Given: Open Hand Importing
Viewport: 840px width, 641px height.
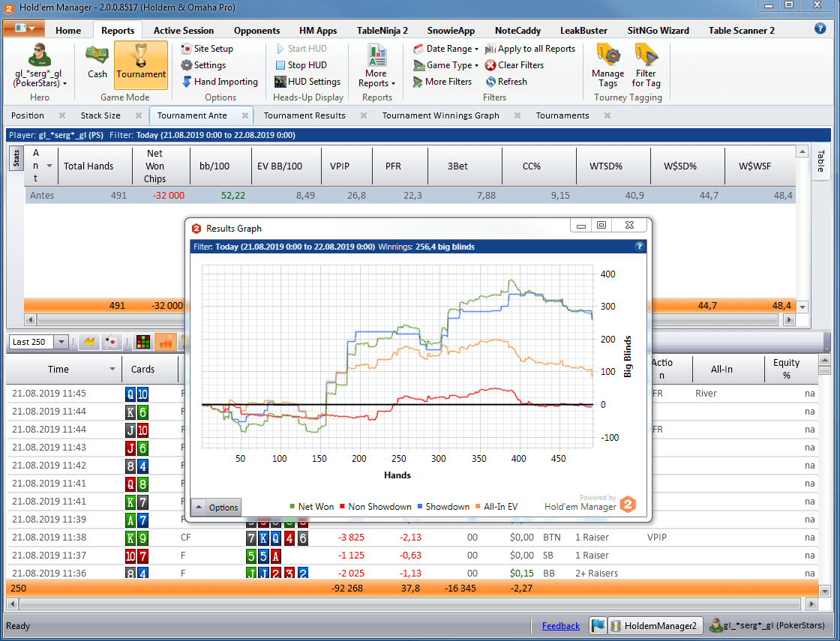Looking at the screenshot, I should [220, 82].
